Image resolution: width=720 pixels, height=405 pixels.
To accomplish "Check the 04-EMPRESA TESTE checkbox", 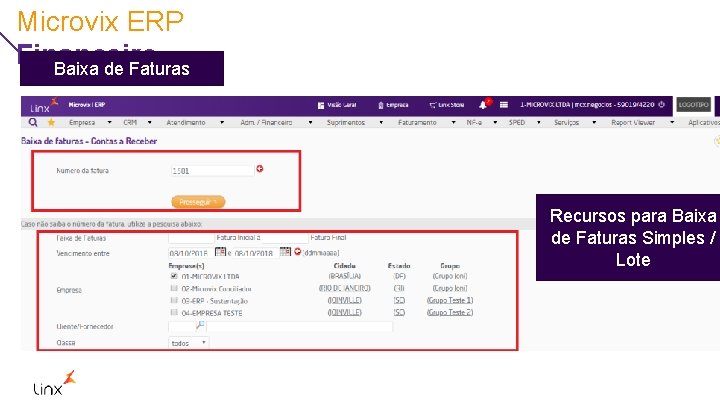I will pos(174,312).
